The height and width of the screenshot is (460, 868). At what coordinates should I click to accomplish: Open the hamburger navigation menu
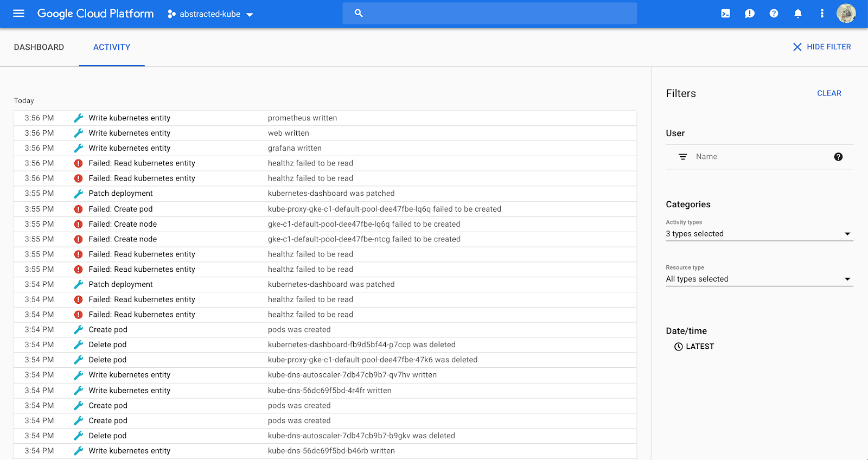pyautogui.click(x=18, y=14)
